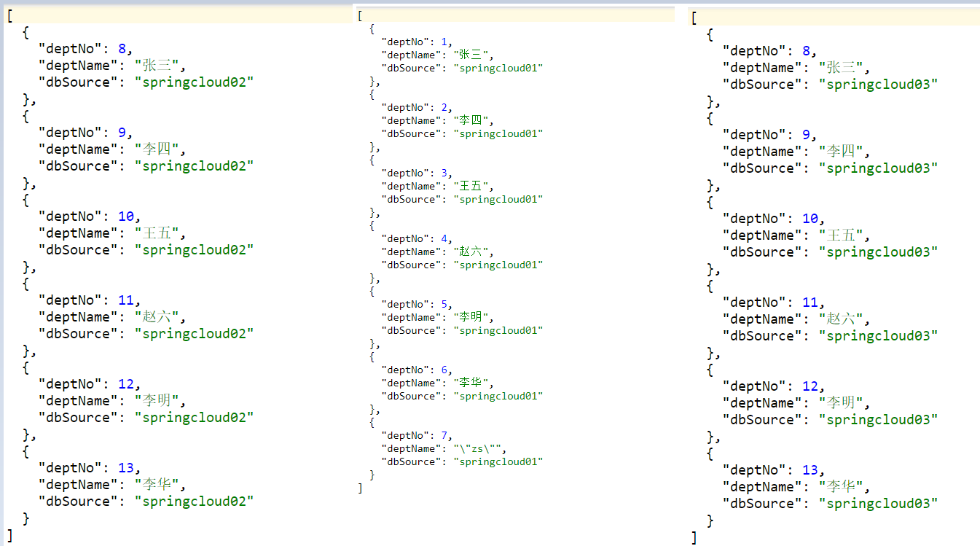Click "李四" in the springcloud02 list
The height and width of the screenshot is (546, 980).
(x=157, y=149)
